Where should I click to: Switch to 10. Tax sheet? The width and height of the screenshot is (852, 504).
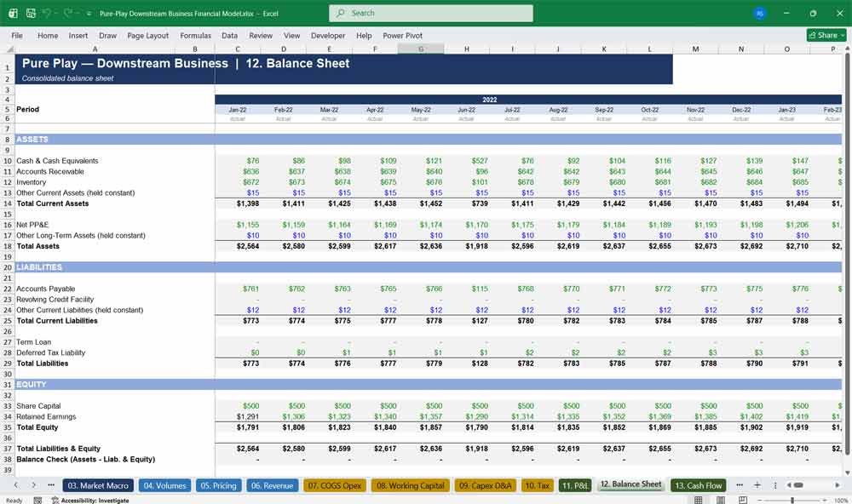537,485
